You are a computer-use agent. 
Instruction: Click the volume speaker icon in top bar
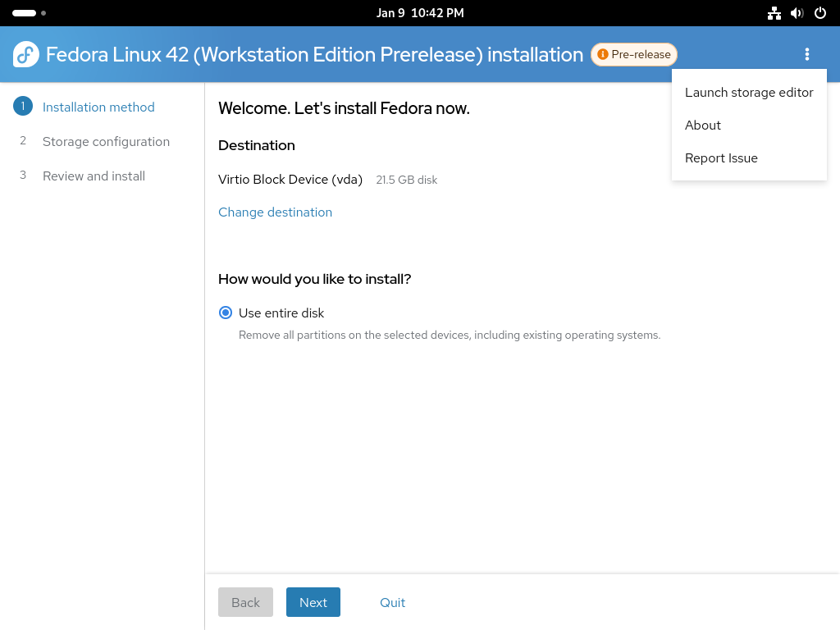797,13
